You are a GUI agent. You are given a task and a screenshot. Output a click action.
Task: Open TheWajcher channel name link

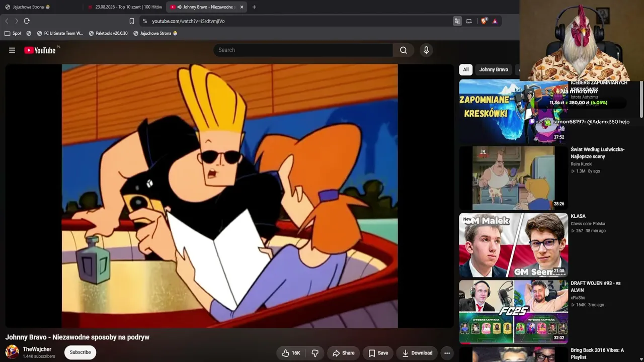point(37,349)
